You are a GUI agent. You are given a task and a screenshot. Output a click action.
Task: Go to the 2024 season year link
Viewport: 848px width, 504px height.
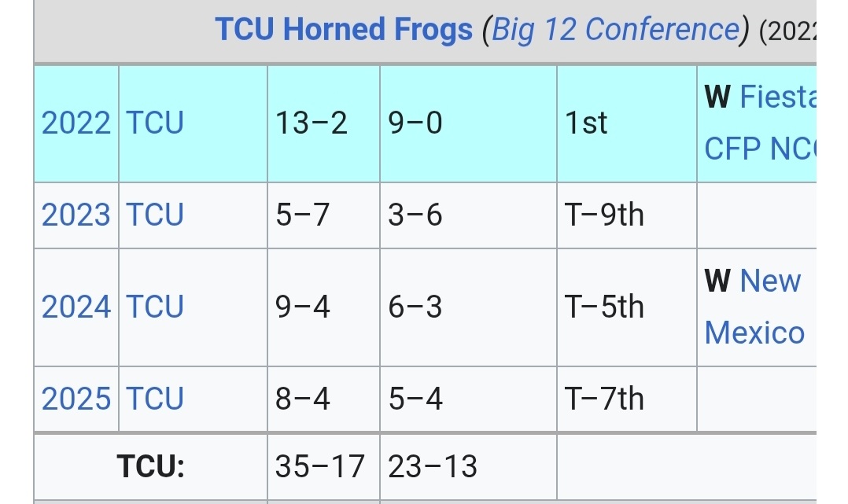pos(76,307)
